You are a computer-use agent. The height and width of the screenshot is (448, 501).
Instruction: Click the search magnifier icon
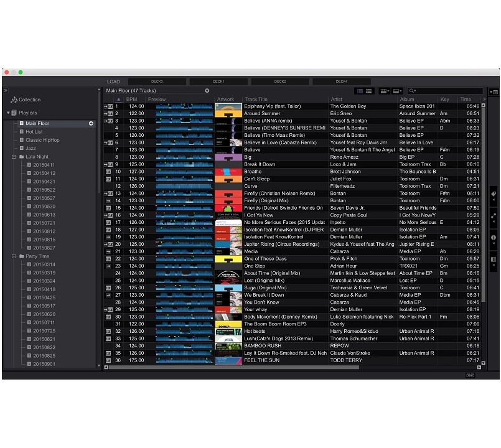pos(412,91)
